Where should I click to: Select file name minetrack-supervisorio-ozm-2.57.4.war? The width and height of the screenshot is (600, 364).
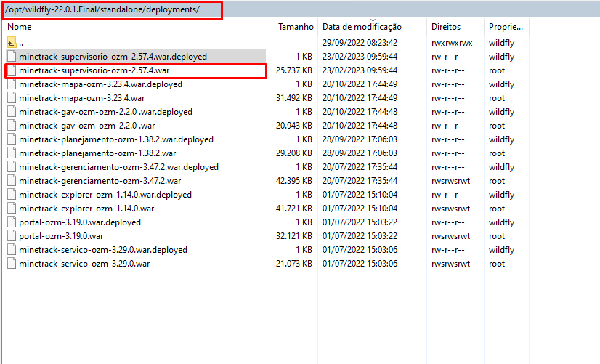coord(94,70)
